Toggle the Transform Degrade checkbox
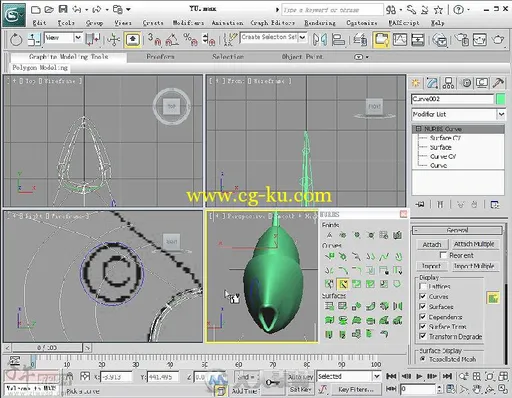The height and width of the screenshot is (398, 512). [x=423, y=336]
